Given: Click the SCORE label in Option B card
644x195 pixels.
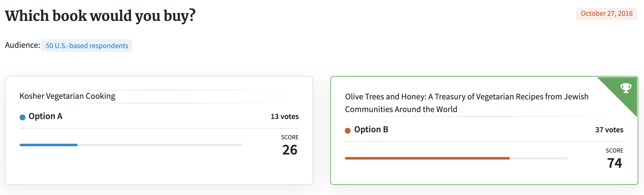Looking at the screenshot, I should point(615,151).
